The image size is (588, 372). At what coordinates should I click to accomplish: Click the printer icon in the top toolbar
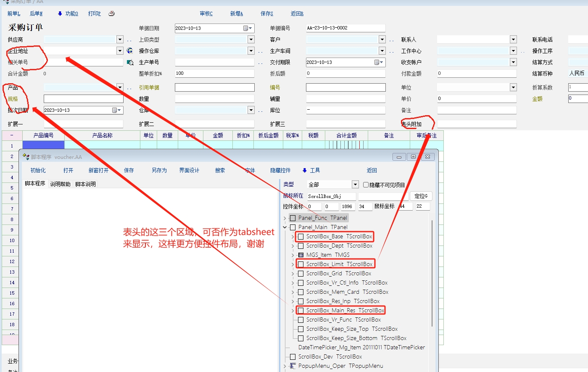(x=111, y=13)
